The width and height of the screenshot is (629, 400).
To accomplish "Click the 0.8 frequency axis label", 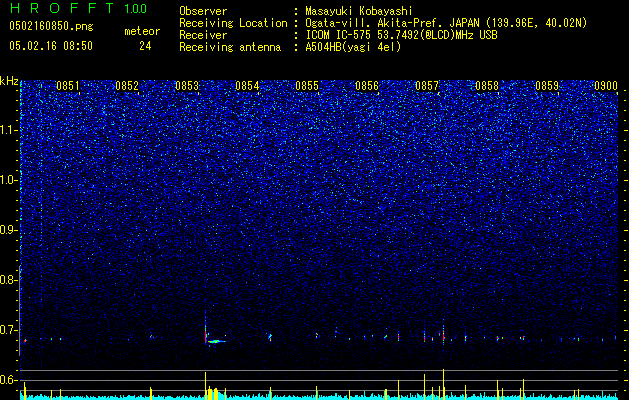I will [x=8, y=280].
